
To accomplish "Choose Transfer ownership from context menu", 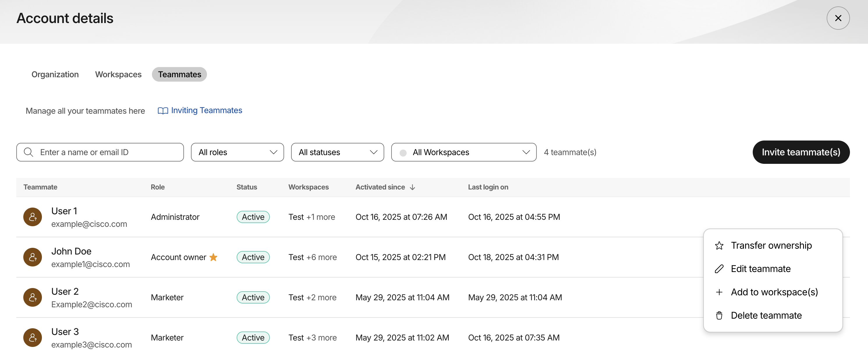I will click(771, 245).
